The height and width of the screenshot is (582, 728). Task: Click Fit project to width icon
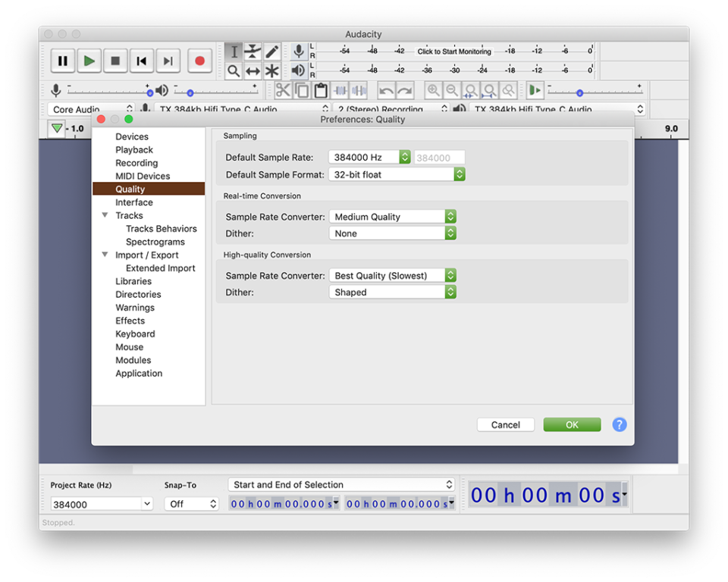click(489, 90)
